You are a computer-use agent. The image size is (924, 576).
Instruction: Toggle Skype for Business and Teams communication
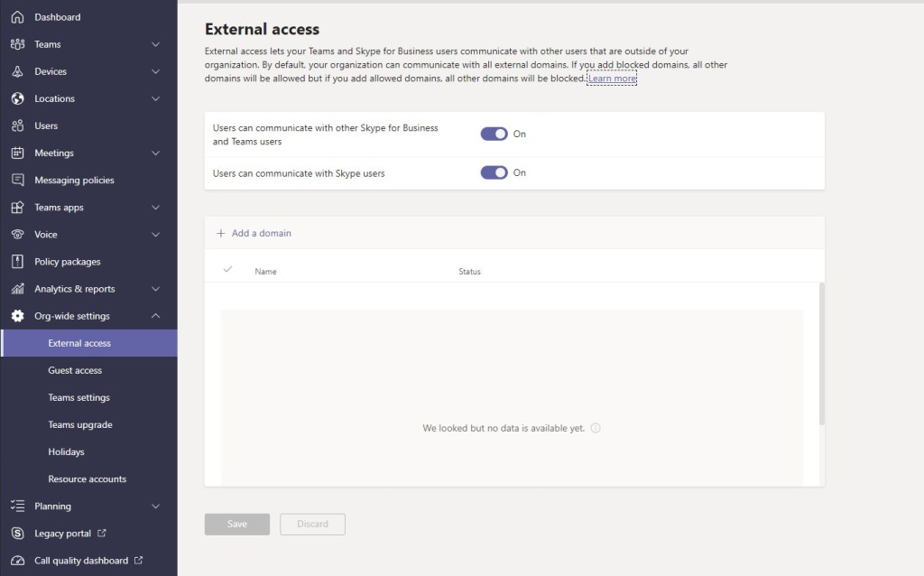pos(494,134)
